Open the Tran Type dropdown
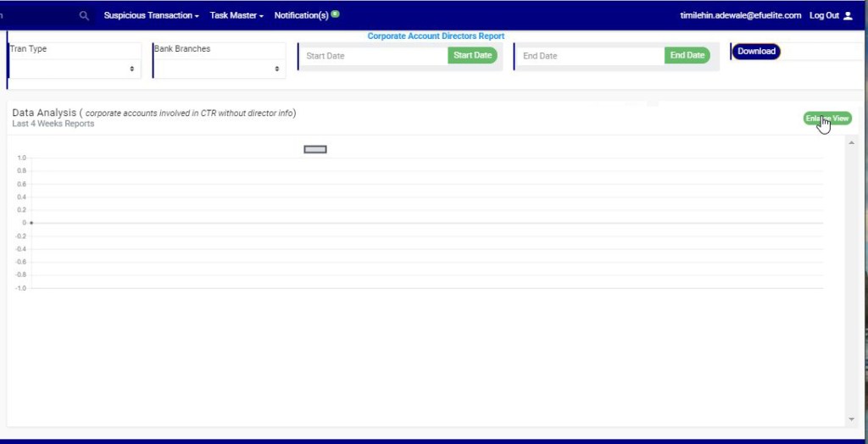The image size is (868, 444). [x=75, y=69]
